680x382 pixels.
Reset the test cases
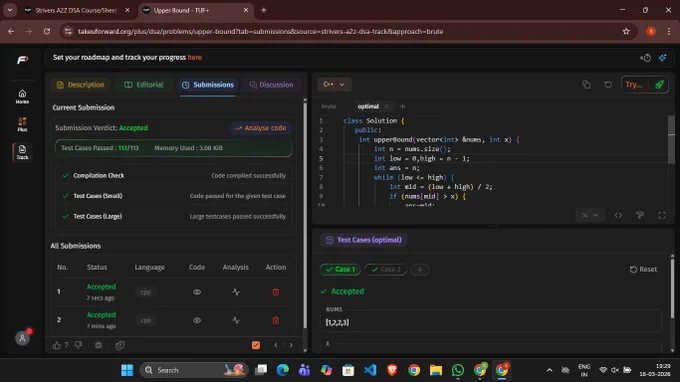pyautogui.click(x=643, y=269)
